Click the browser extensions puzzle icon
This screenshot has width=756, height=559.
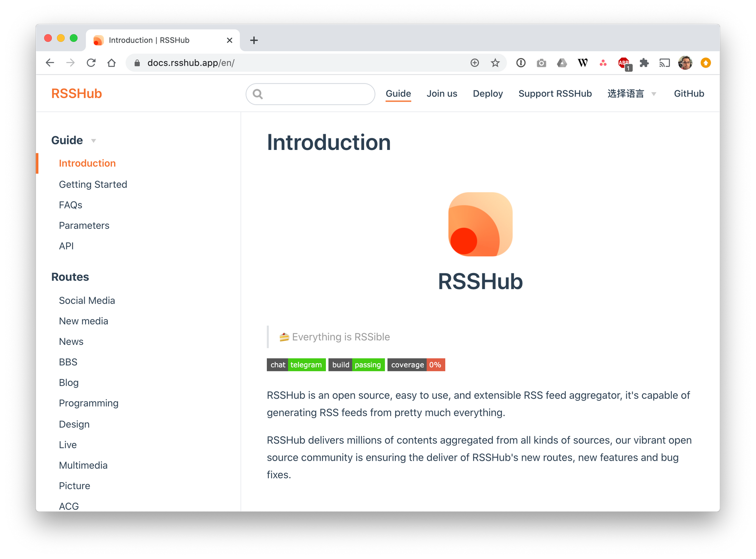pos(644,63)
